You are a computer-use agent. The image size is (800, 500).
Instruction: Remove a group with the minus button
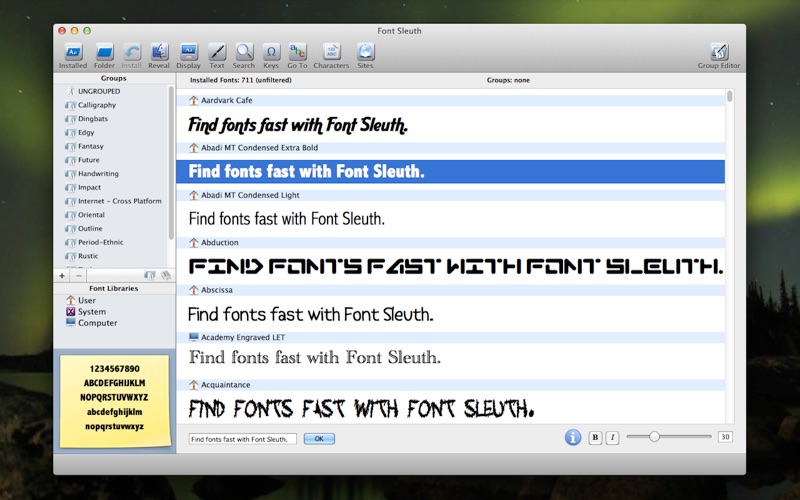pyautogui.click(x=79, y=276)
